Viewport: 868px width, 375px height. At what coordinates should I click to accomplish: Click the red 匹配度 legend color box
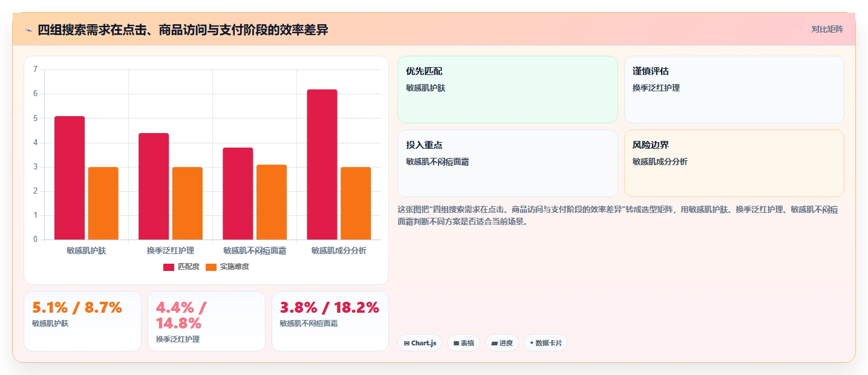tap(169, 267)
